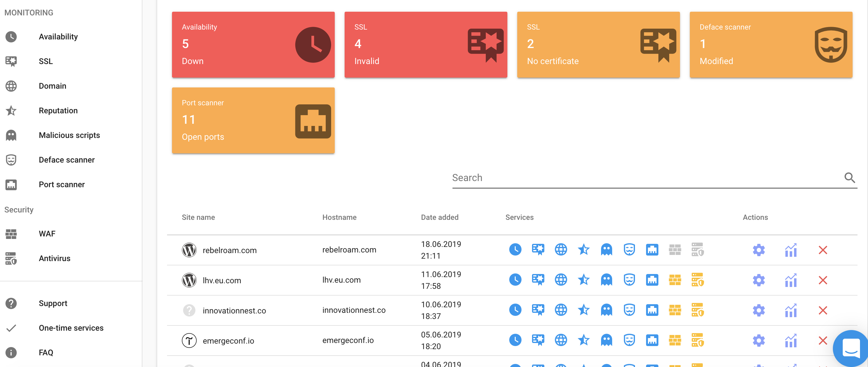This screenshot has width=868, height=367.
Task: Delete innovationnest.co with red X
Action: point(822,310)
